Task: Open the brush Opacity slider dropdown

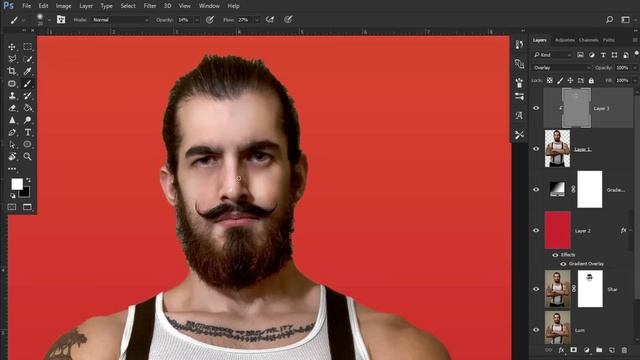Action: click(x=197, y=20)
